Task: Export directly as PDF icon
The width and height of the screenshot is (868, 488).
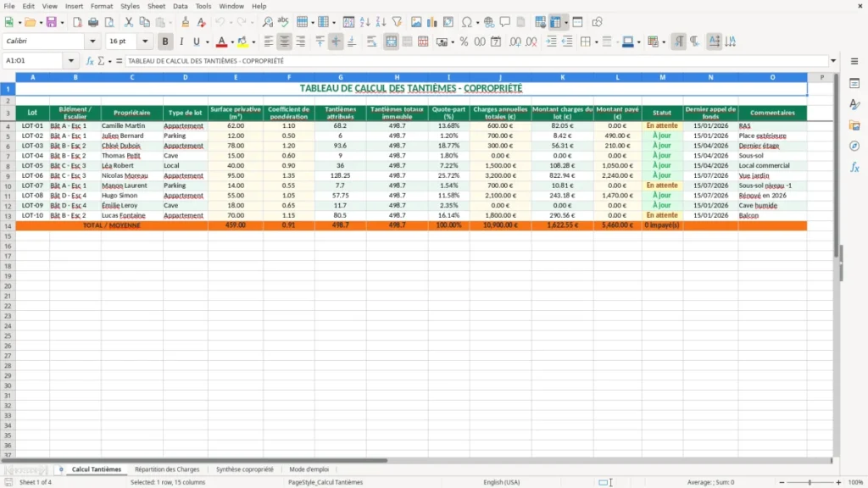Action: point(77,22)
